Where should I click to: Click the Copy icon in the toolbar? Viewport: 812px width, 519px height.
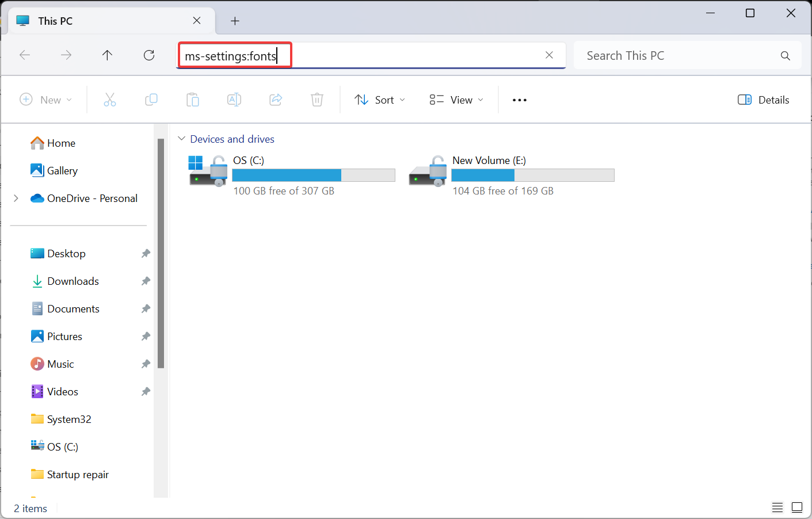point(151,100)
